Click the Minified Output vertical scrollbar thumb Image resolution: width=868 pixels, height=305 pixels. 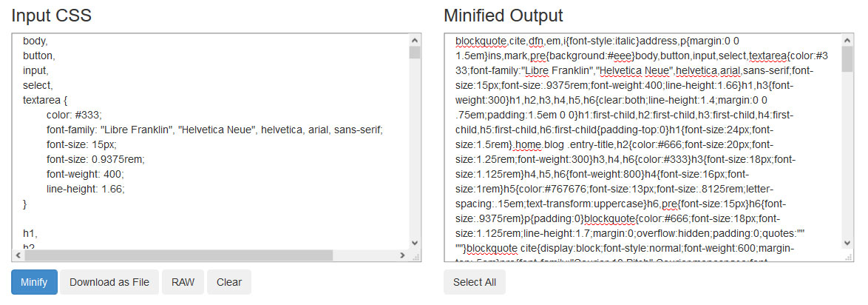click(x=847, y=58)
